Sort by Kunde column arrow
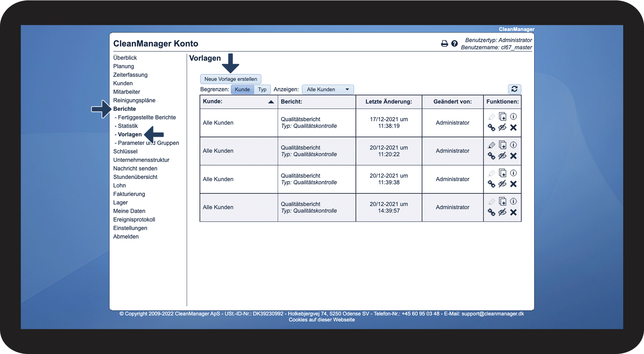This screenshot has height=354, width=644. [271, 102]
